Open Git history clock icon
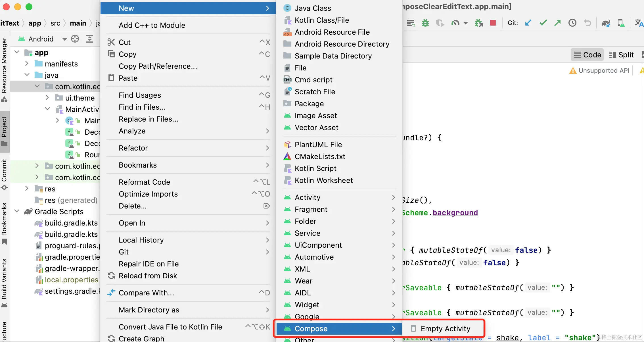The width and height of the screenshot is (644, 342). tap(572, 23)
